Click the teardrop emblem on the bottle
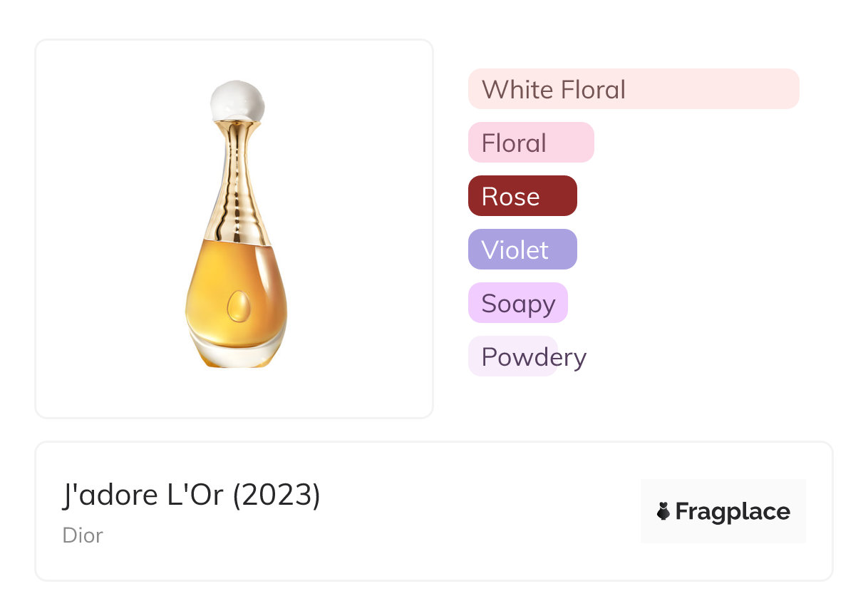Viewport: 868px width, 616px height. pyautogui.click(x=236, y=306)
